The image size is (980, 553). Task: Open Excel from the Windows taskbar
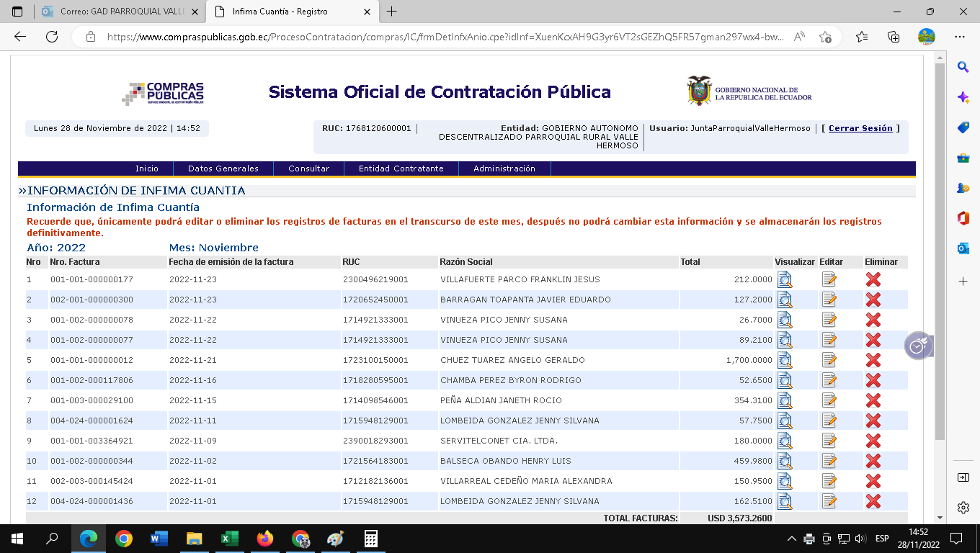tap(229, 539)
